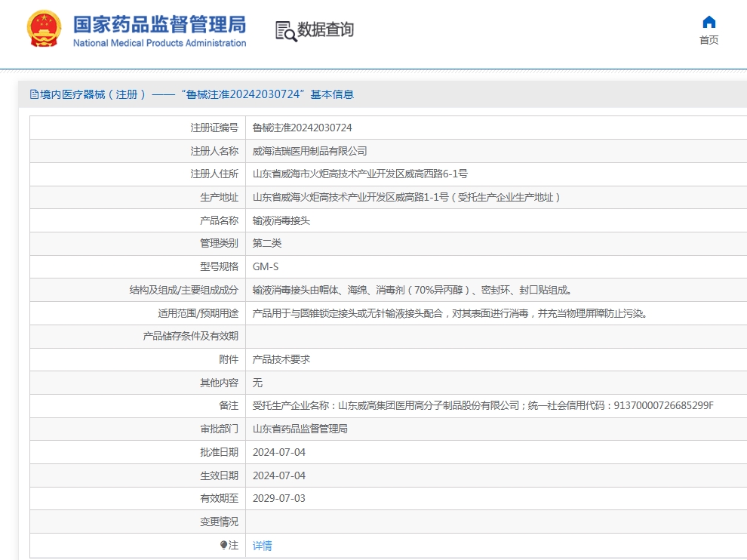Click the 生效日期 row label

(219, 475)
